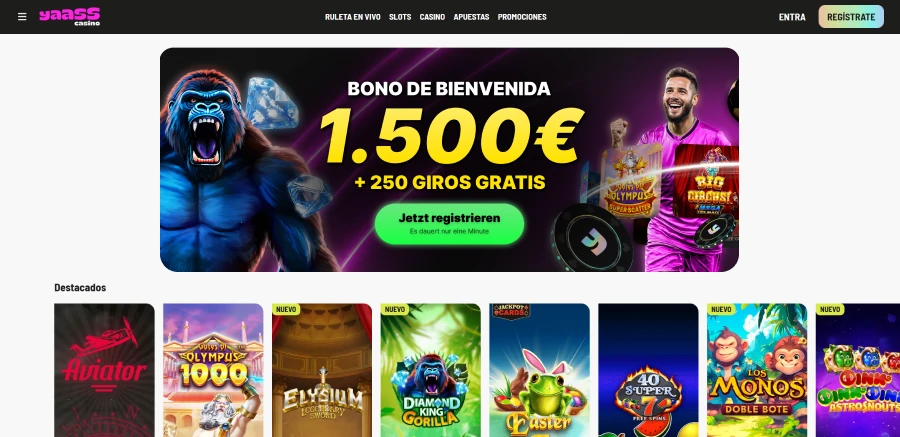The width and height of the screenshot is (900, 437).
Task: Launch the 40 Super 7 game
Action: [x=648, y=370]
